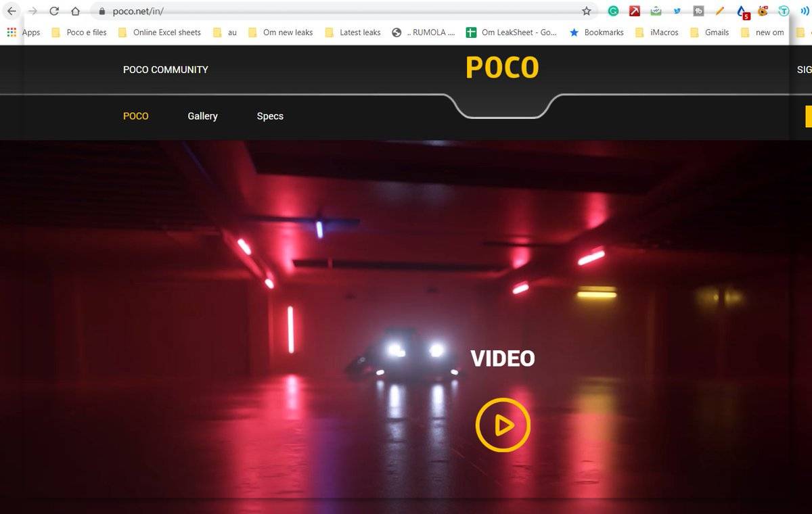The height and width of the screenshot is (514, 812).
Task: Visit the POCO COMMUNITY link
Action: point(165,69)
